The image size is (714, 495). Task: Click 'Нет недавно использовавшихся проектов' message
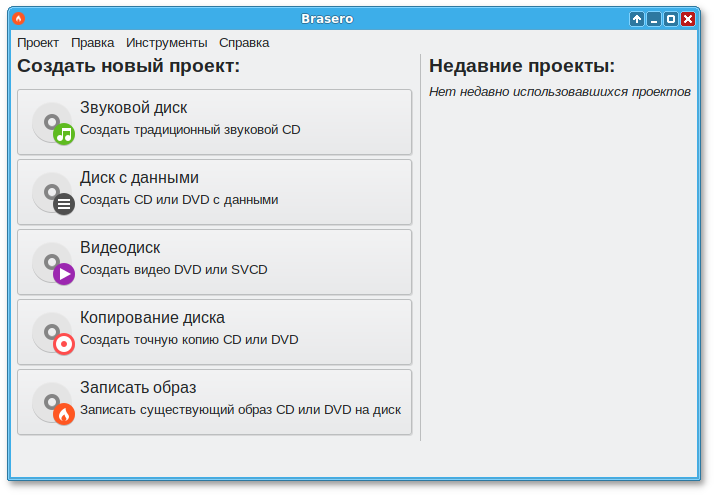[560, 92]
